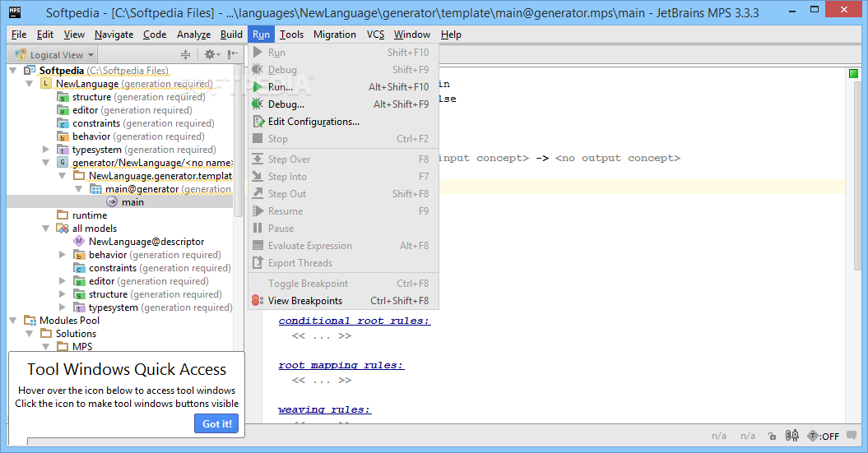The image size is (868, 453).
Task: Open the Window menu
Action: point(412,35)
